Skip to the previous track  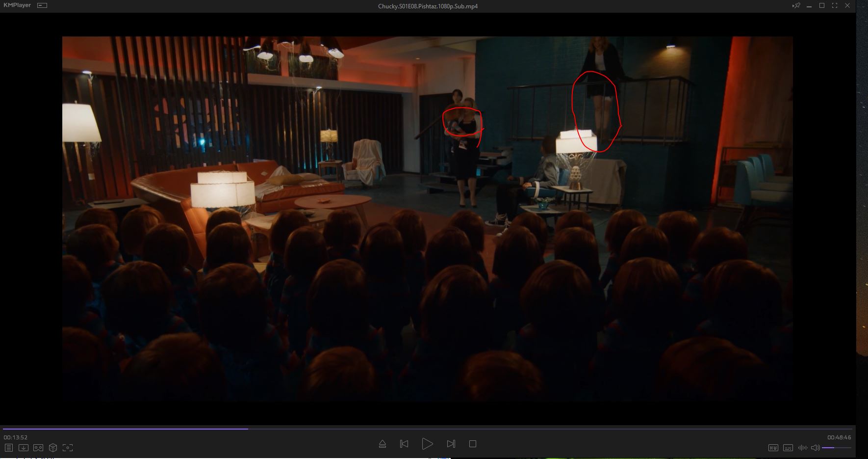[404, 444]
